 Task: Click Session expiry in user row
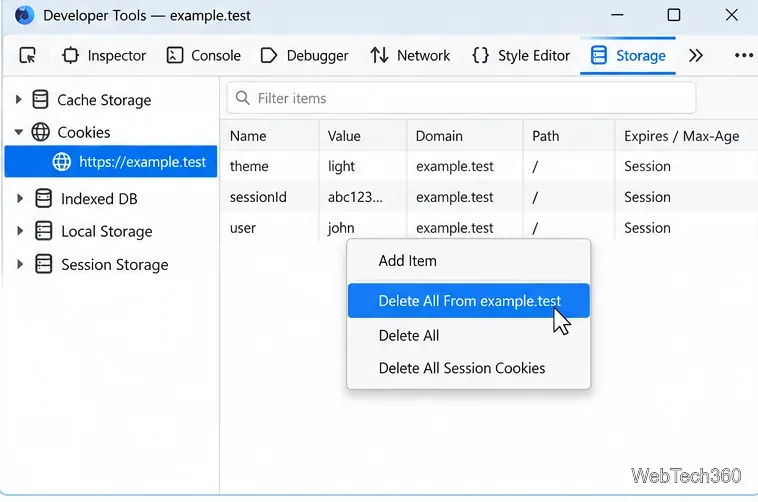tap(647, 228)
